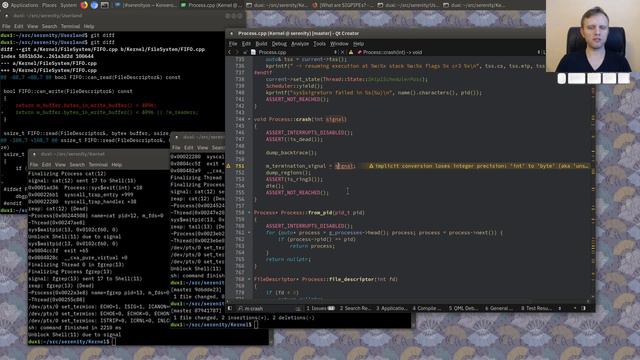
Task: Open the terminal launcher in the top panel
Action: 104,5
